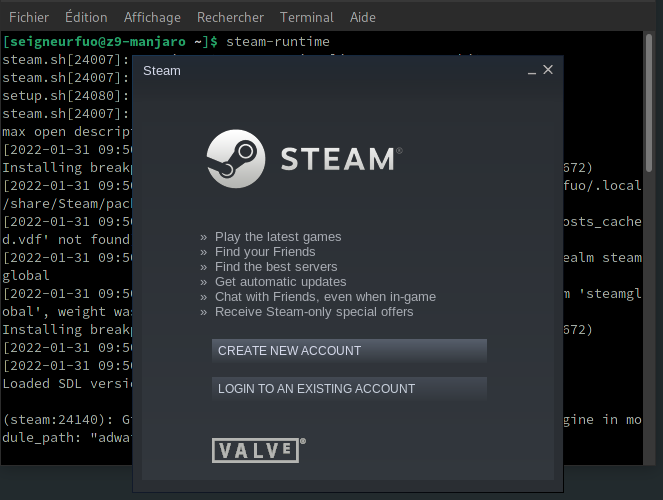Open the Aide menu in the terminal
This screenshot has width=663, height=500.
point(363,17)
